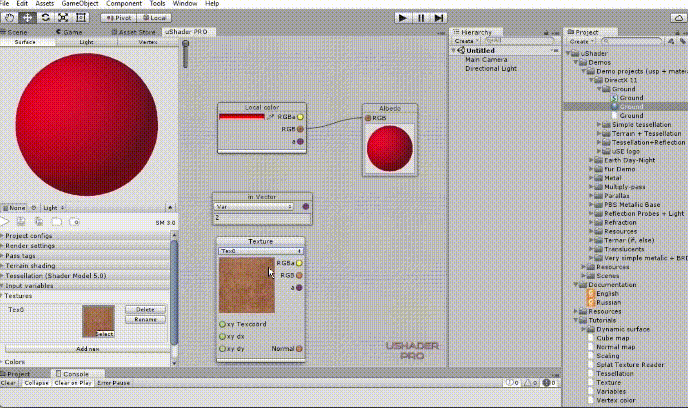
Task: Click Delete button for Tex0
Action: tap(145, 309)
